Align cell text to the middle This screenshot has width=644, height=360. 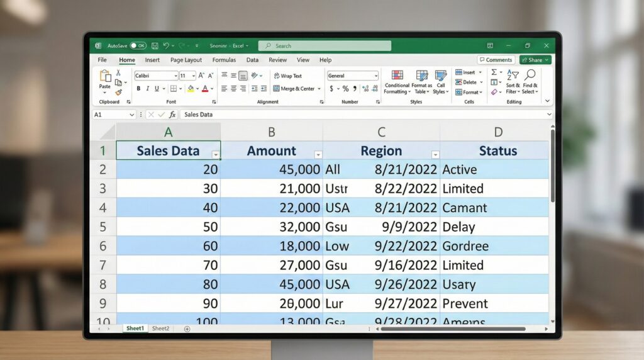coord(233,76)
